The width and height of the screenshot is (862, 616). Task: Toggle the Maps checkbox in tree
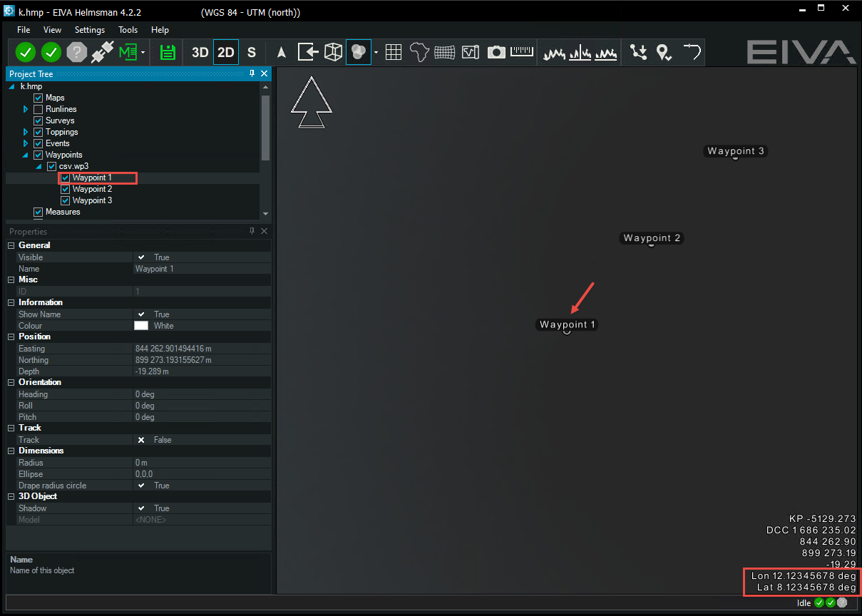pos(39,98)
